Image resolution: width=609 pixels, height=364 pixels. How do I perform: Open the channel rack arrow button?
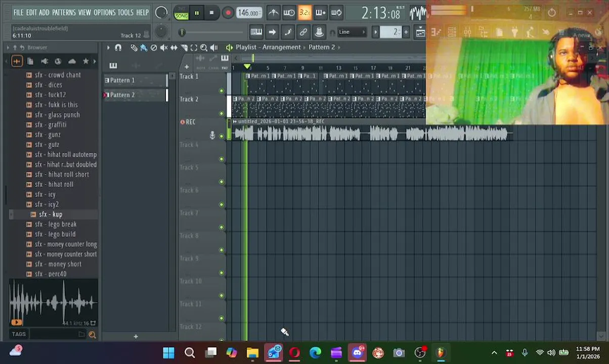click(272, 32)
